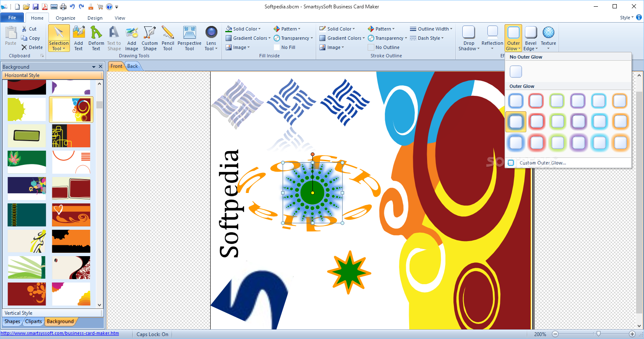Image resolution: width=644 pixels, height=339 pixels.
Task: Expand Gradient Colors in Fill Inside
Action: [x=248, y=38]
